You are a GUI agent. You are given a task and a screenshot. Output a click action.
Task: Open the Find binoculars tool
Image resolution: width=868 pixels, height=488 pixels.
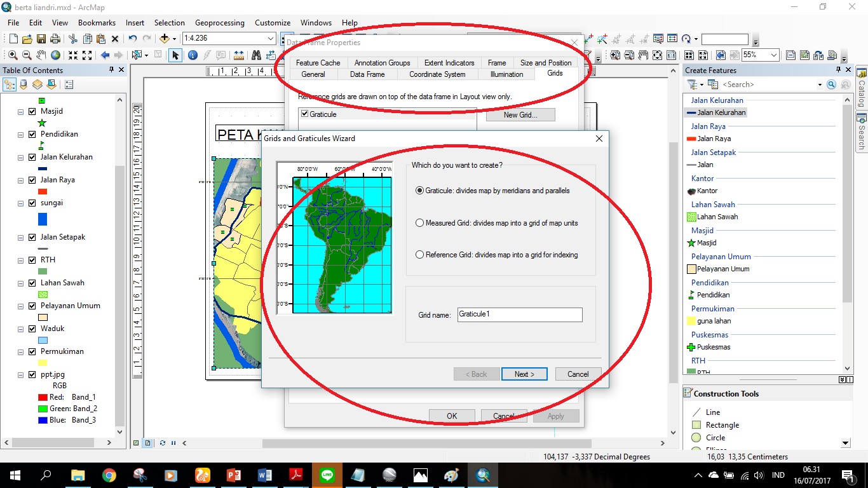[x=257, y=55]
